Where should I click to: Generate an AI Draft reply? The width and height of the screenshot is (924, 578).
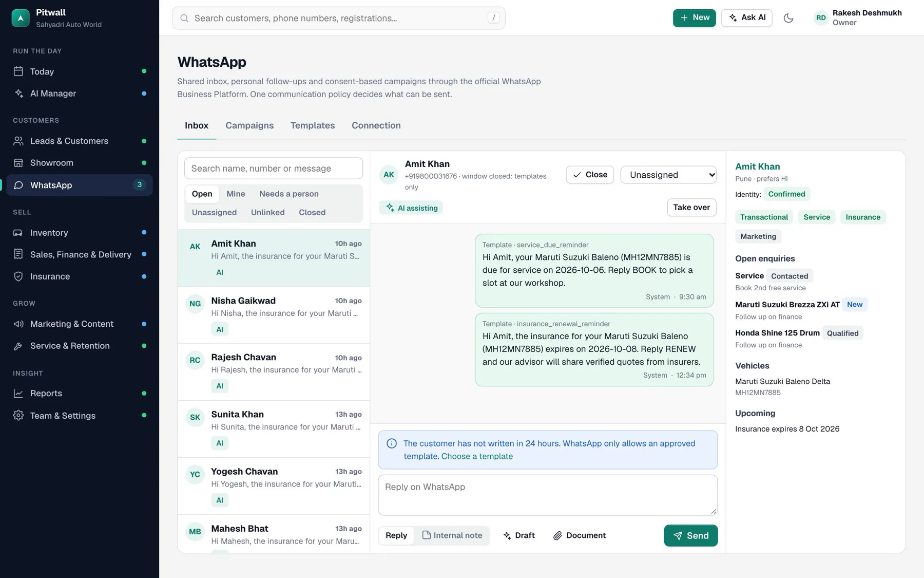(x=519, y=535)
